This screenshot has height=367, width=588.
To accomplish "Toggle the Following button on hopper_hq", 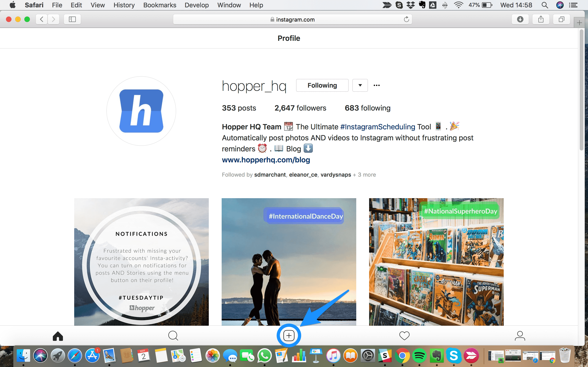I will pyautogui.click(x=322, y=85).
